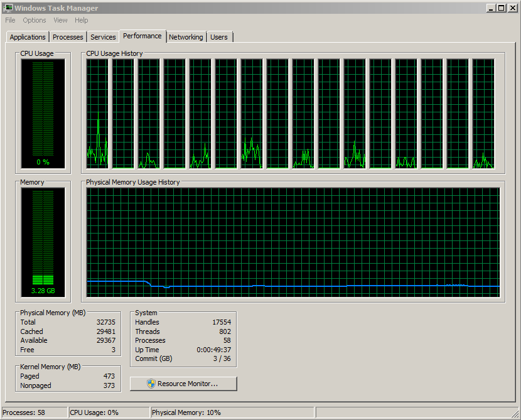521x420 pixels.
Task: Click the Total physical memory value 32735
Action: (106, 322)
